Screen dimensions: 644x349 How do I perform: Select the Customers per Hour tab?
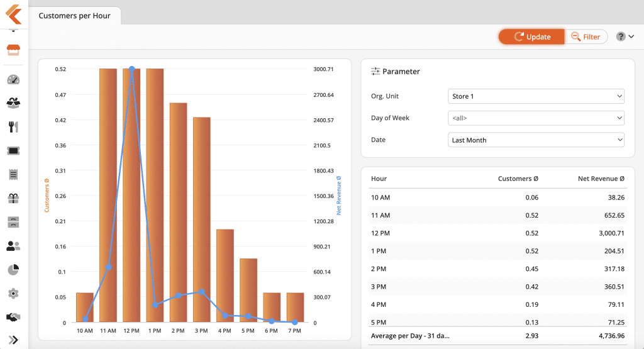74,16
